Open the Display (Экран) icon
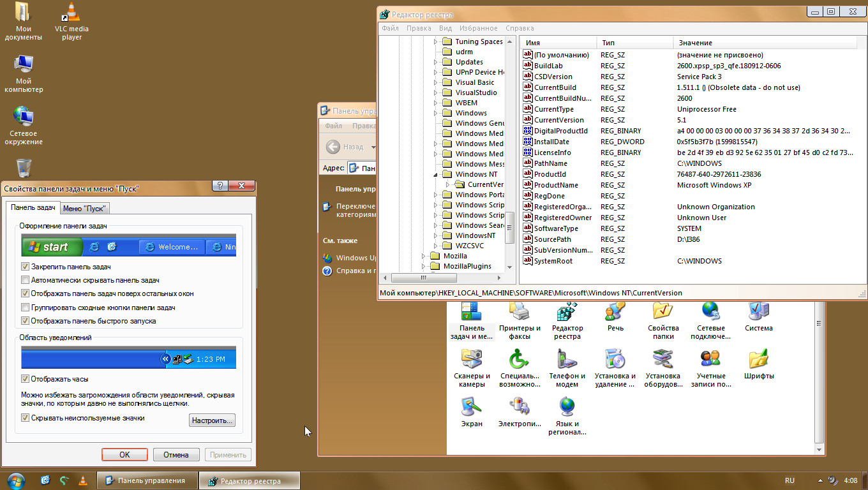Screen dimensions: 868x490 coord(472,412)
